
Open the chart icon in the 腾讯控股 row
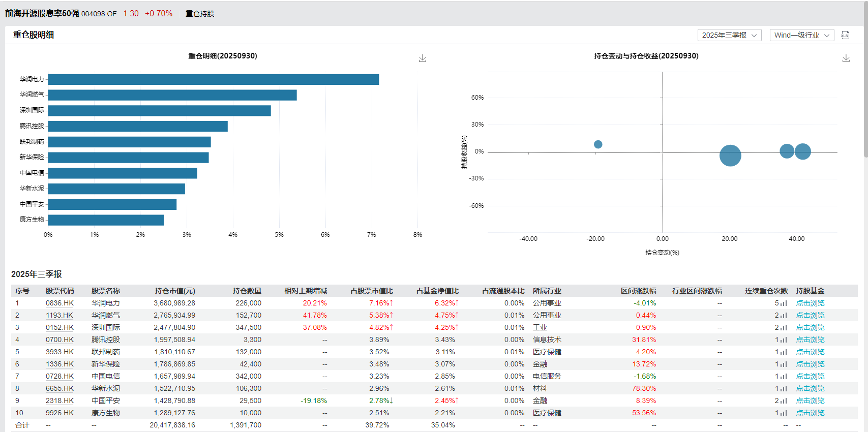click(784, 340)
